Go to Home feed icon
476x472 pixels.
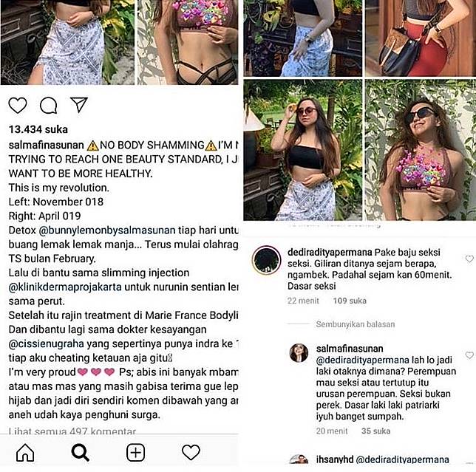tap(25, 453)
